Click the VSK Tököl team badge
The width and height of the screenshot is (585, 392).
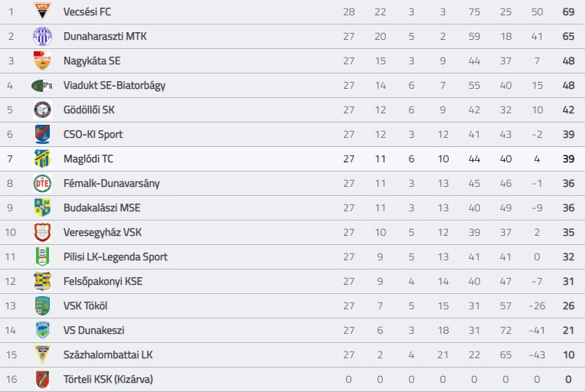coord(42,305)
